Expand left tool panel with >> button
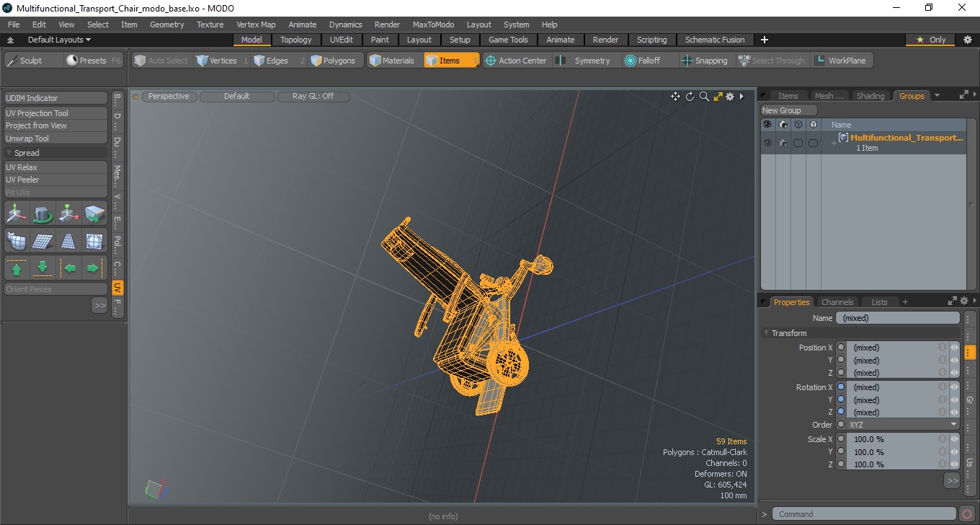980x525 pixels. coord(99,306)
